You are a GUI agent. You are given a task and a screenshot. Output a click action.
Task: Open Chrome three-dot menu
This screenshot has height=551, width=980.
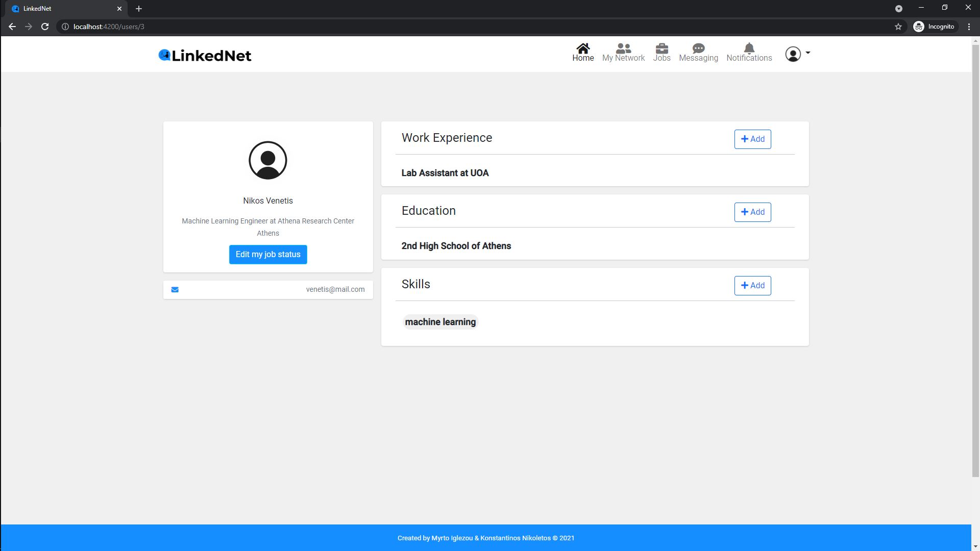(x=969, y=27)
